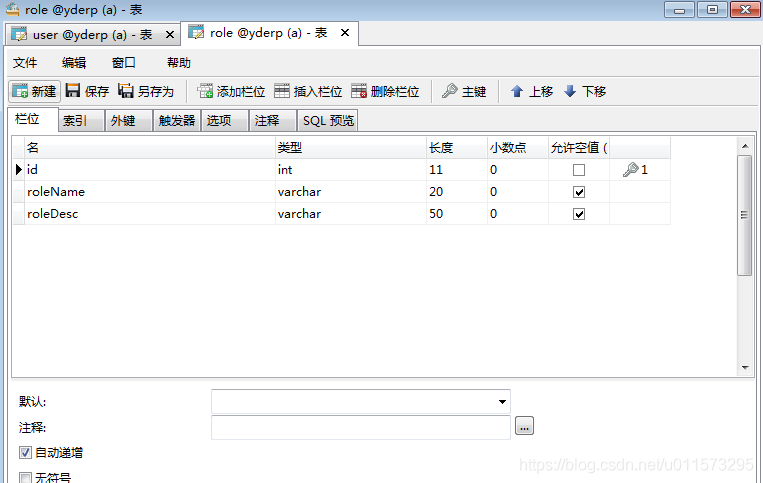Viewport: 763px width, 483px height.
Task: Open the 窗口 menu
Action: [124, 63]
